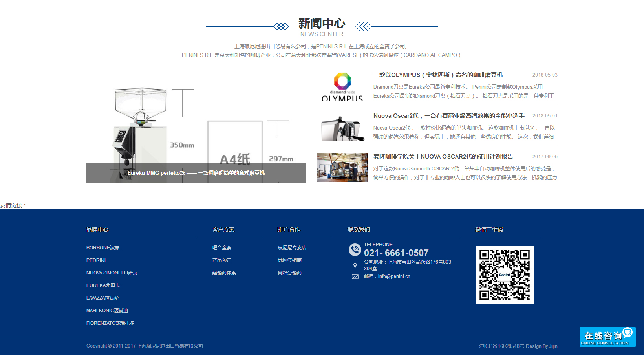Click the 友情链接 label
The width and height of the screenshot is (644, 355).
(13, 205)
